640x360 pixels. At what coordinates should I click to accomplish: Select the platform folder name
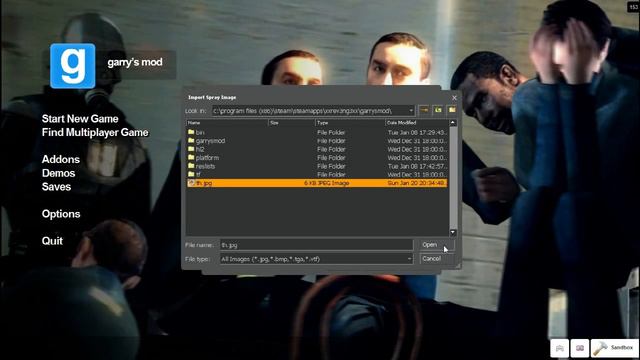(207, 158)
